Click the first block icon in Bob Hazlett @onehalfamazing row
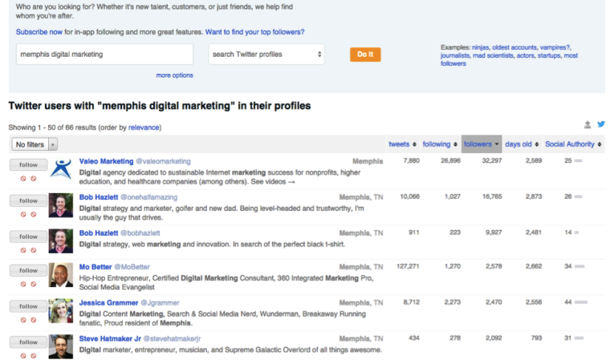This screenshot has width=610, height=364. point(23,214)
